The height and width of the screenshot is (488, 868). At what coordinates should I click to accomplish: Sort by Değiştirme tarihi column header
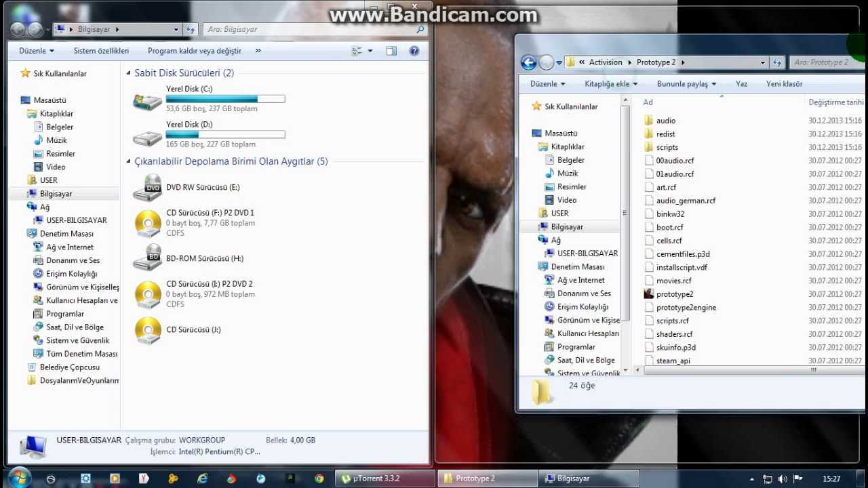[x=835, y=102]
